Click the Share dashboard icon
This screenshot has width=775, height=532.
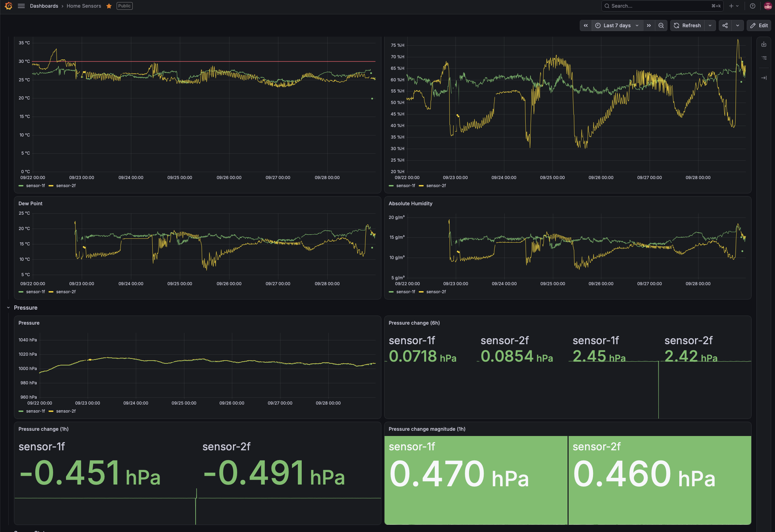pos(725,25)
